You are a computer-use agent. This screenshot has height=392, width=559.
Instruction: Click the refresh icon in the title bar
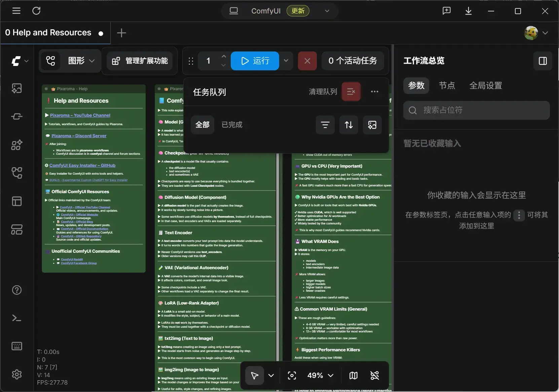pos(36,11)
